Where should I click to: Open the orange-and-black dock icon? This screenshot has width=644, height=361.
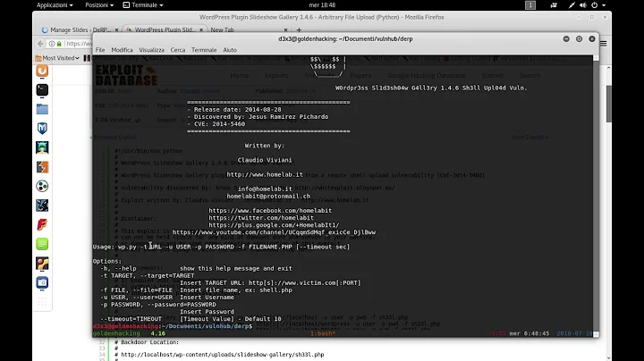(42, 264)
